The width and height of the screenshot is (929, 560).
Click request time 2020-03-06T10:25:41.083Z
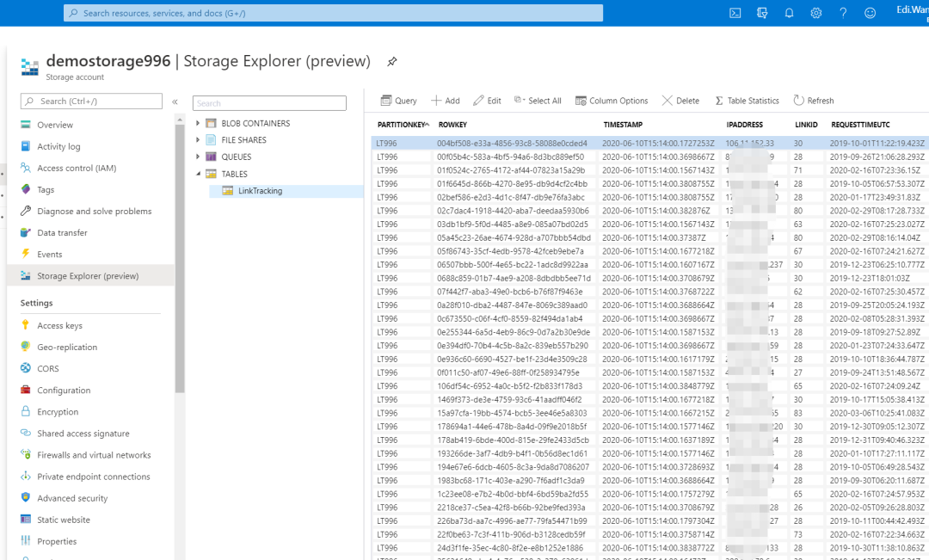tap(877, 414)
